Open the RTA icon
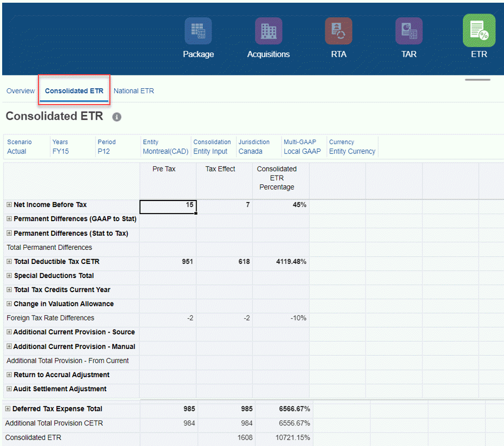Viewport: 504px width, 446px height. click(x=338, y=31)
